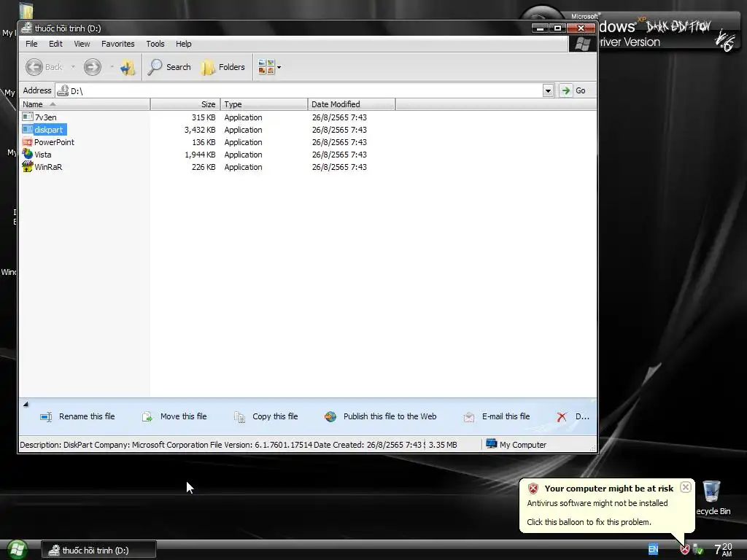Click the green network tray icon
747x560 pixels.
(x=698, y=550)
